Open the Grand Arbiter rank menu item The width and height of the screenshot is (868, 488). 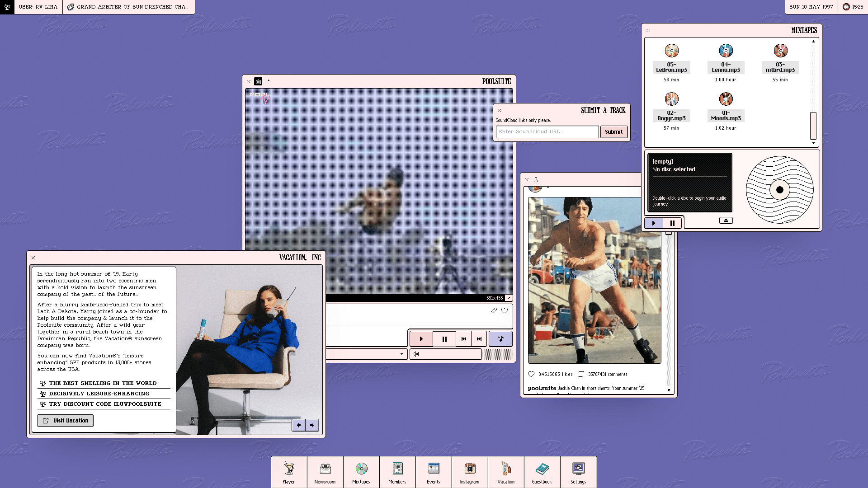pyautogui.click(x=129, y=7)
